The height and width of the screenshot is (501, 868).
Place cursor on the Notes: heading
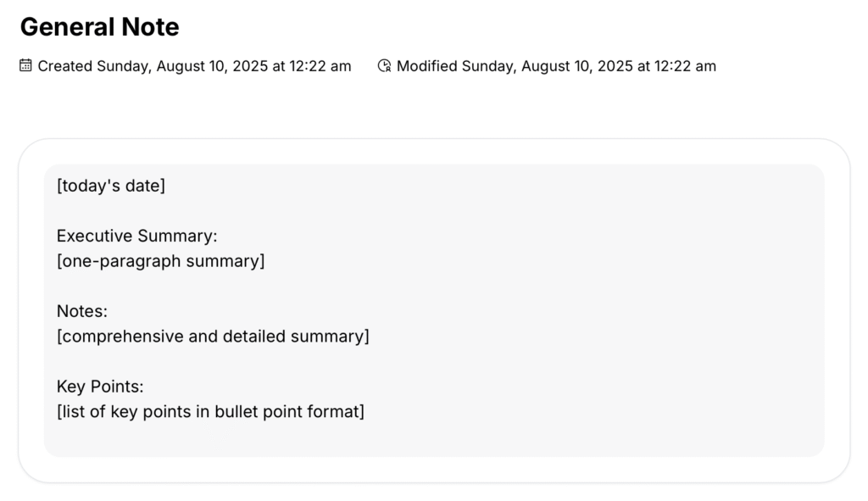click(x=81, y=311)
